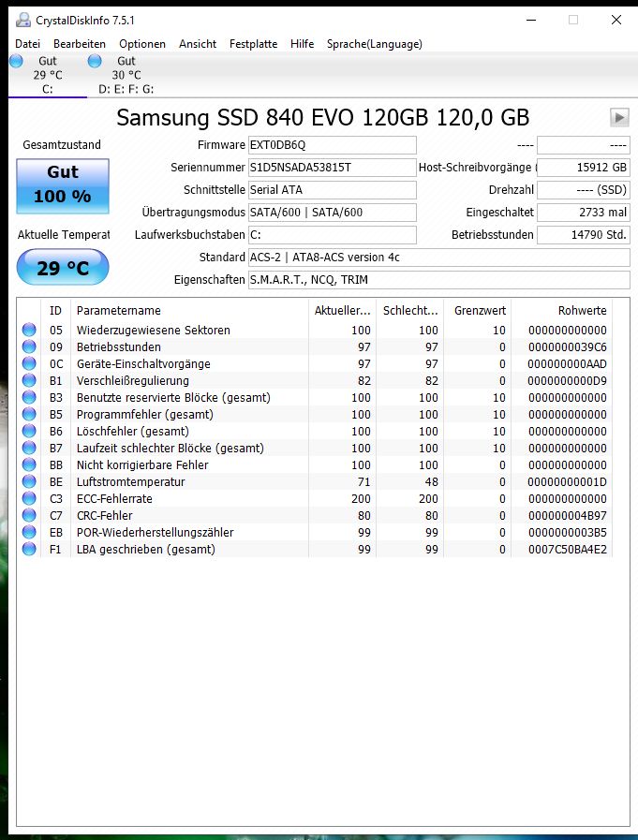638x840 pixels.
Task: Click the raw value 0000000039C6
Action: click(567, 347)
